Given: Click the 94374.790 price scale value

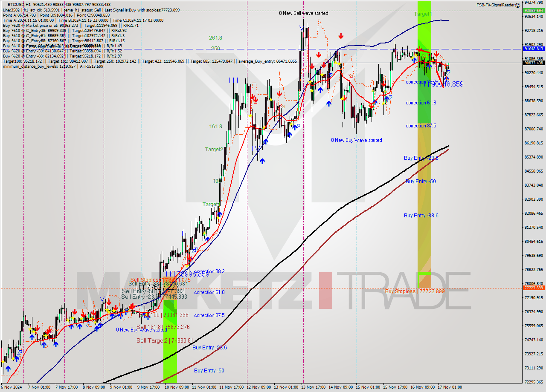Looking at the screenshot, I should coord(533,2).
